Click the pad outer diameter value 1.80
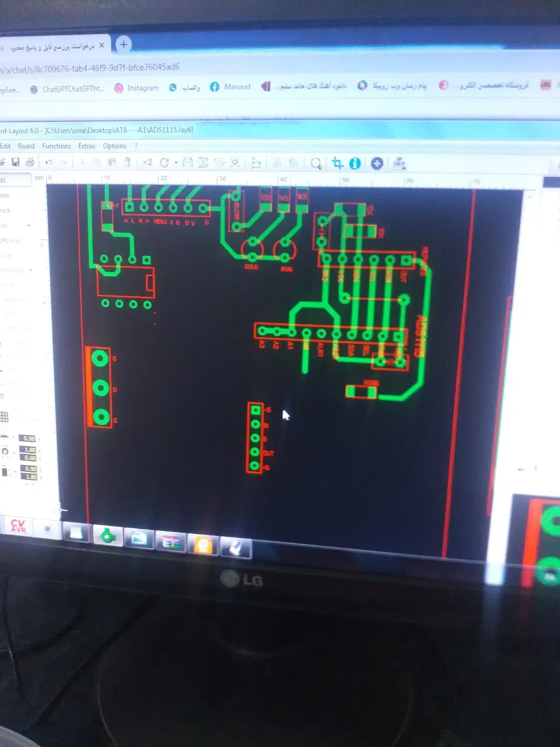The height and width of the screenshot is (747, 560). point(30,450)
